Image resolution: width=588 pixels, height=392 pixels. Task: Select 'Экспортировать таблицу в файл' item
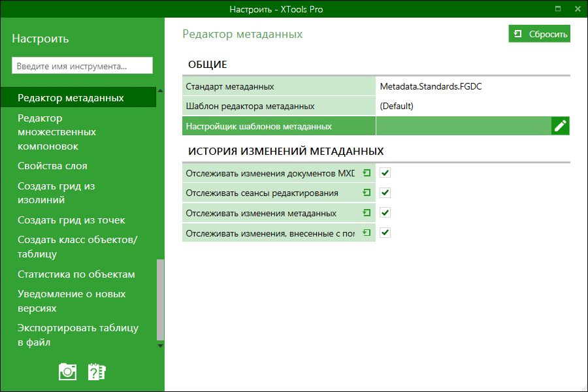pos(78,335)
